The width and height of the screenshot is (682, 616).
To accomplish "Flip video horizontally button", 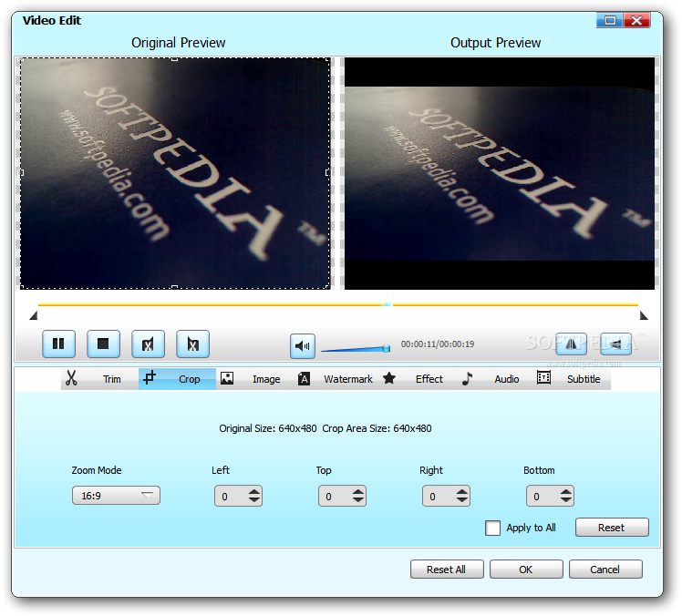I will [571, 344].
